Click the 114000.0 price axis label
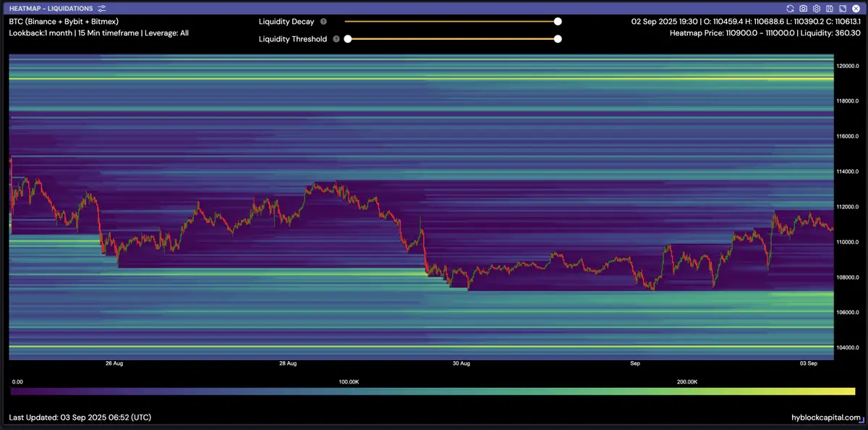 pyautogui.click(x=848, y=172)
